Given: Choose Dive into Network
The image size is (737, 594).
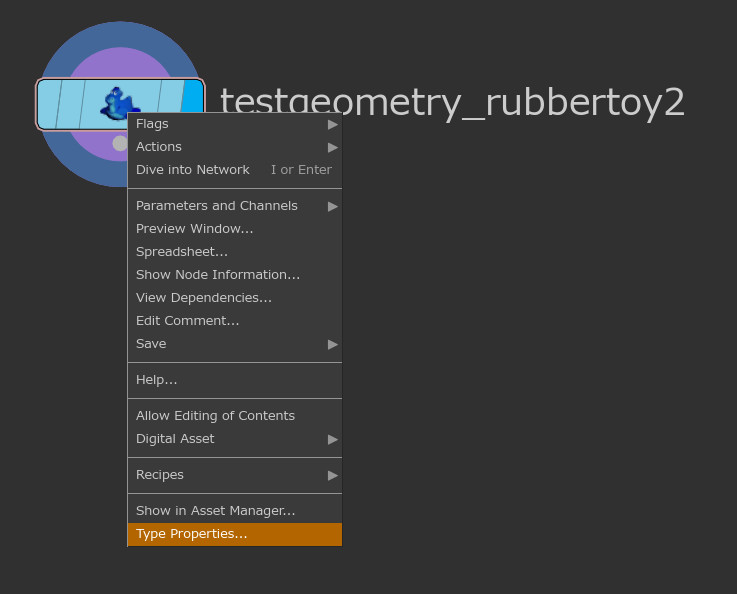Looking at the screenshot, I should (x=193, y=170).
